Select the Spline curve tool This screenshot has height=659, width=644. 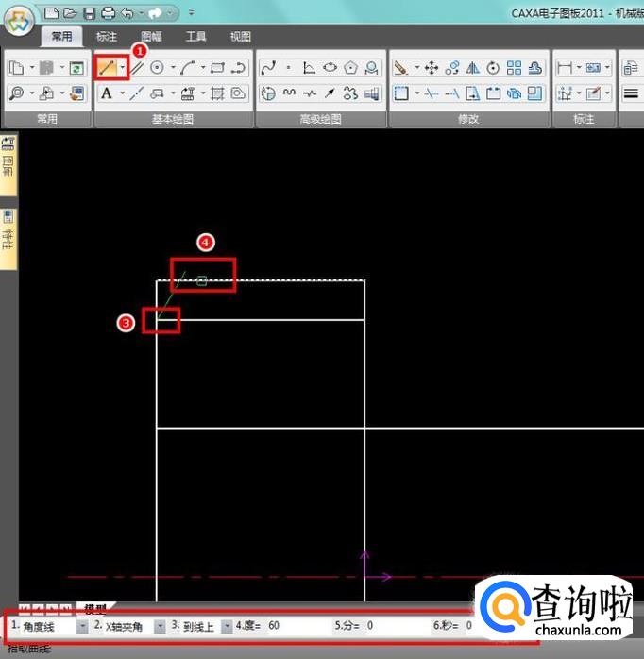coord(268,68)
